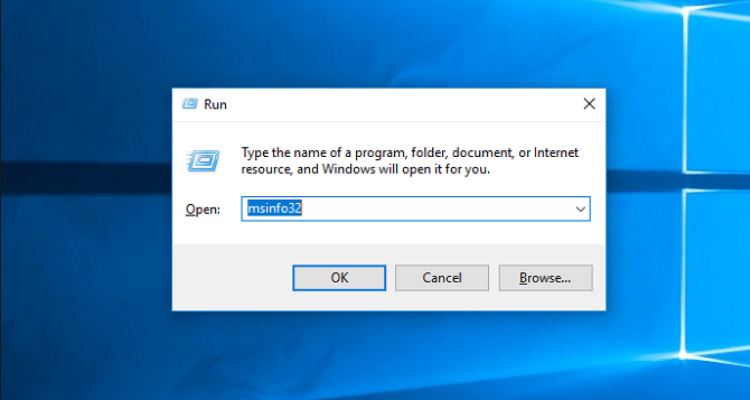Cancel the Run dialog
750x400 pixels.
tap(442, 278)
